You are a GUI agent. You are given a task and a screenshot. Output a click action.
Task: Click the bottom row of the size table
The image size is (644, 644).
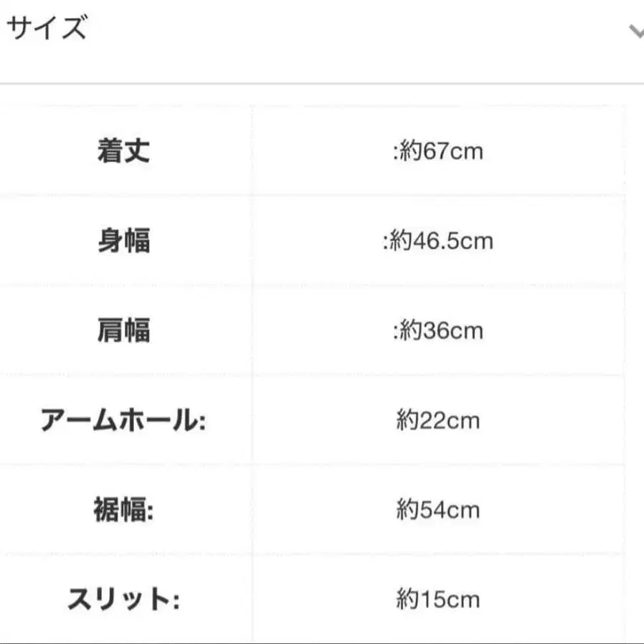coord(322,600)
